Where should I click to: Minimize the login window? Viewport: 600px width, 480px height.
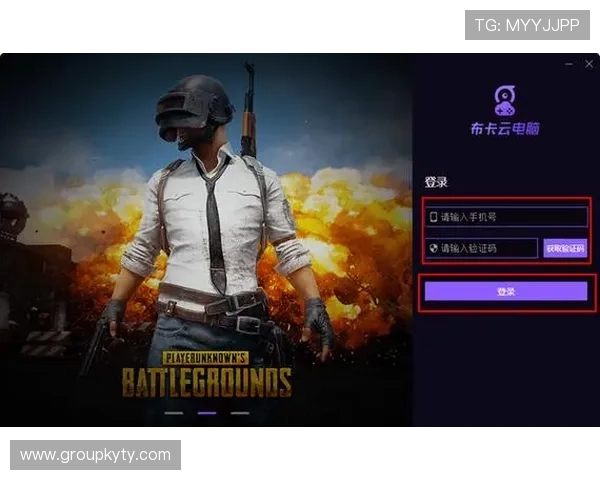[569, 64]
